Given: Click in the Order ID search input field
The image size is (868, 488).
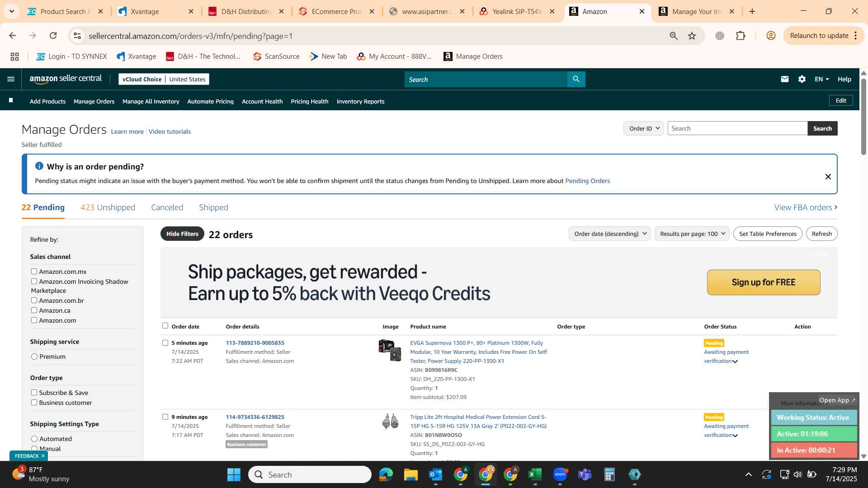Looking at the screenshot, I should click(x=737, y=128).
